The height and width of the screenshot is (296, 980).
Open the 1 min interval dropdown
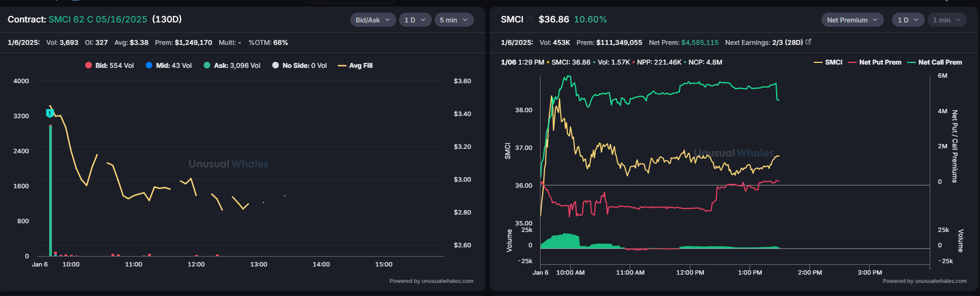[x=947, y=20]
